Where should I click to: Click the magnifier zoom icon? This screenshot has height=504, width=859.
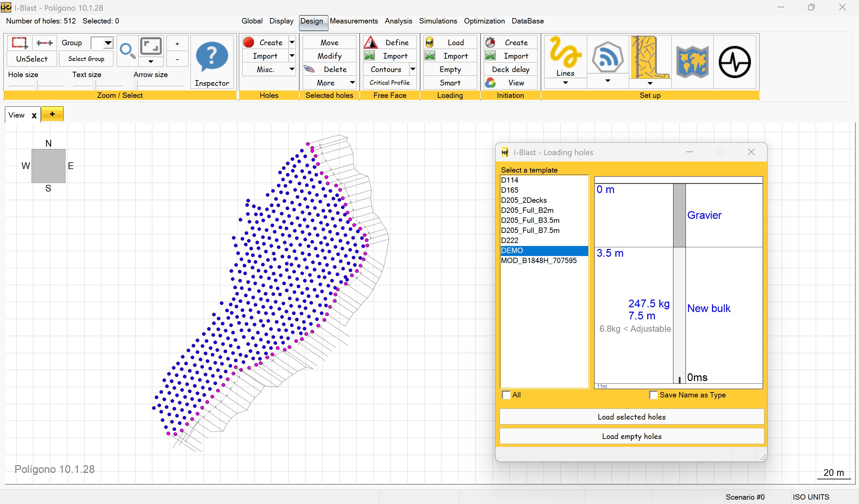point(128,51)
